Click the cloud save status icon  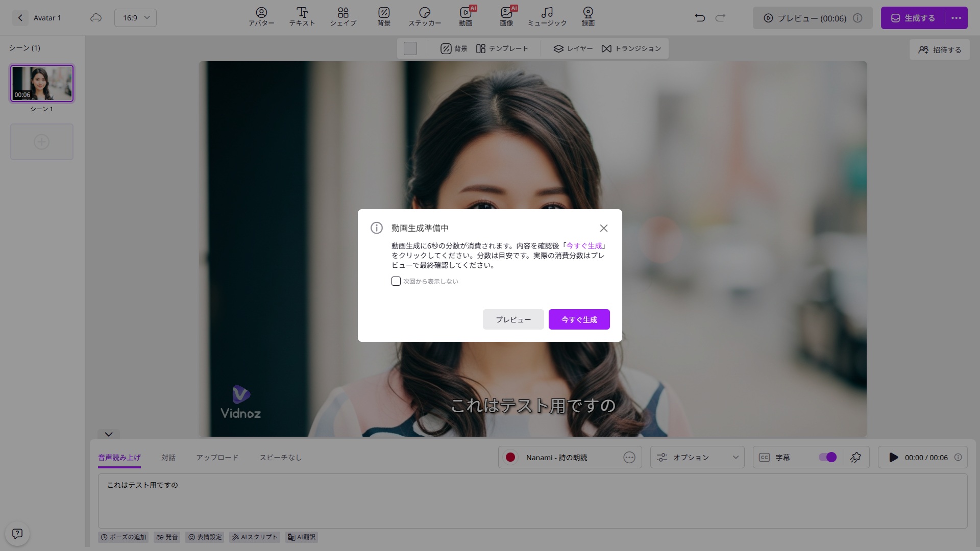pyautogui.click(x=96, y=18)
